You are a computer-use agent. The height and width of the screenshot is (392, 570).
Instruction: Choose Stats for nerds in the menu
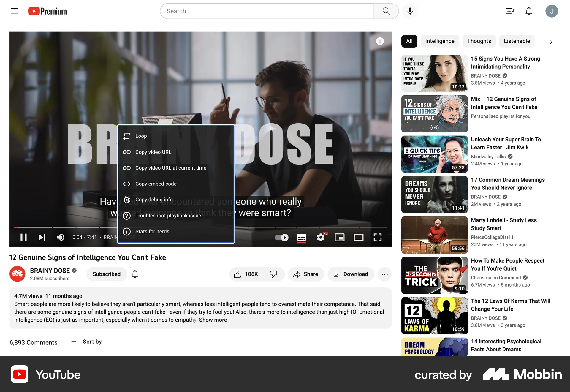coord(152,231)
